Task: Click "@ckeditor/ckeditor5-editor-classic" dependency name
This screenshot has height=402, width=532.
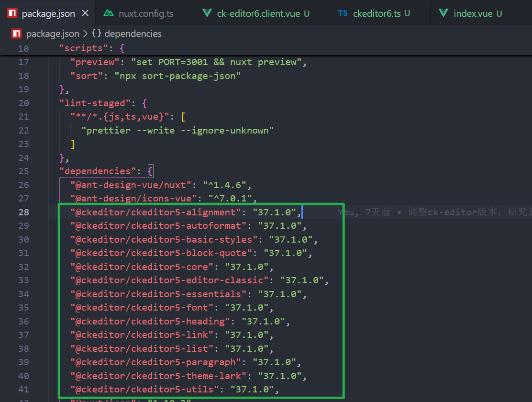Action: tap(170, 280)
